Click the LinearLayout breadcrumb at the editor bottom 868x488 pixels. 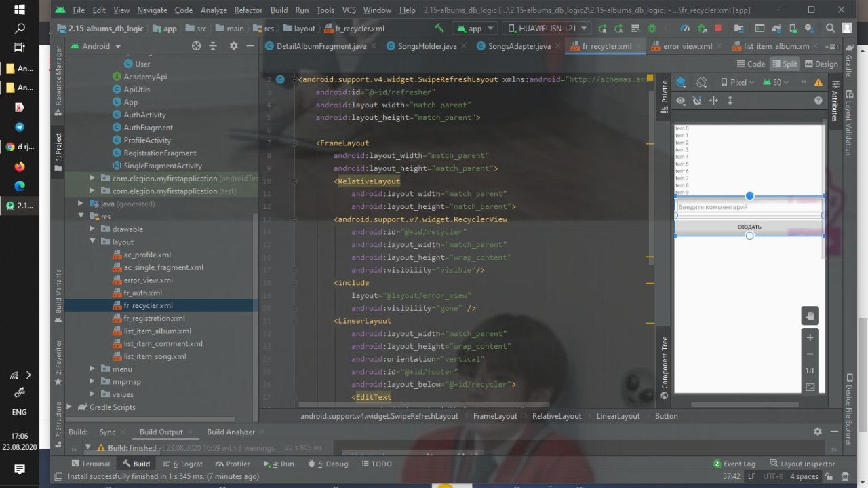tap(618, 416)
